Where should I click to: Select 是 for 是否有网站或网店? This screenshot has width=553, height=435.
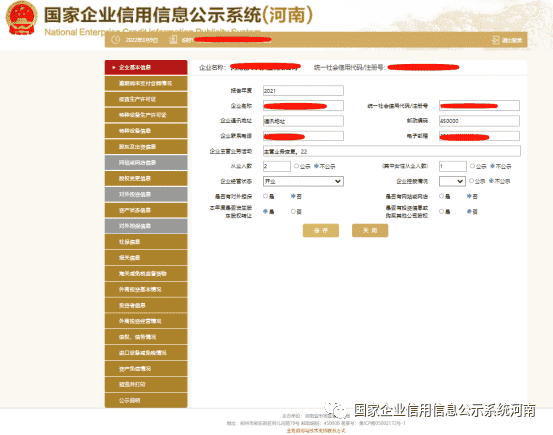pos(441,196)
